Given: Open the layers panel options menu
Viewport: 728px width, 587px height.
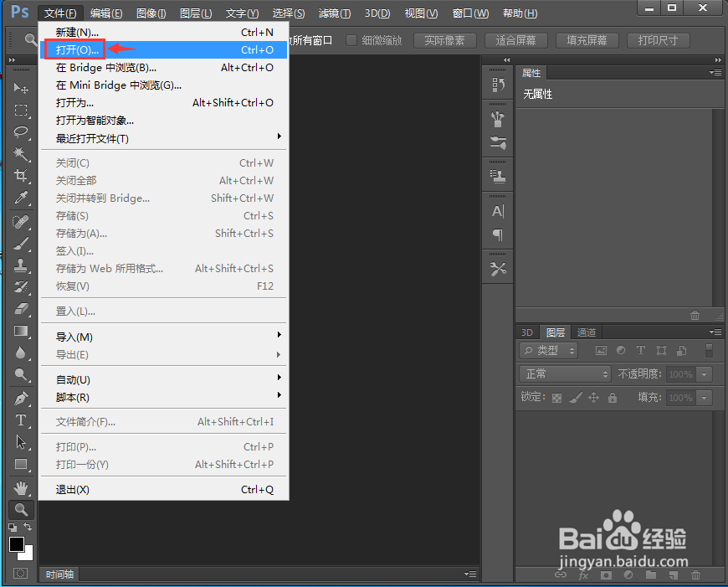Looking at the screenshot, I should click(x=715, y=332).
